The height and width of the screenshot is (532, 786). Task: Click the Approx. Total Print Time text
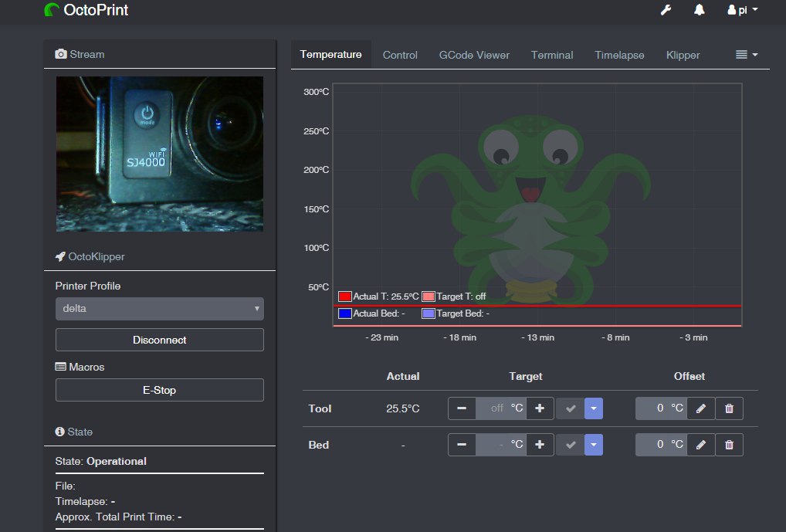118,517
